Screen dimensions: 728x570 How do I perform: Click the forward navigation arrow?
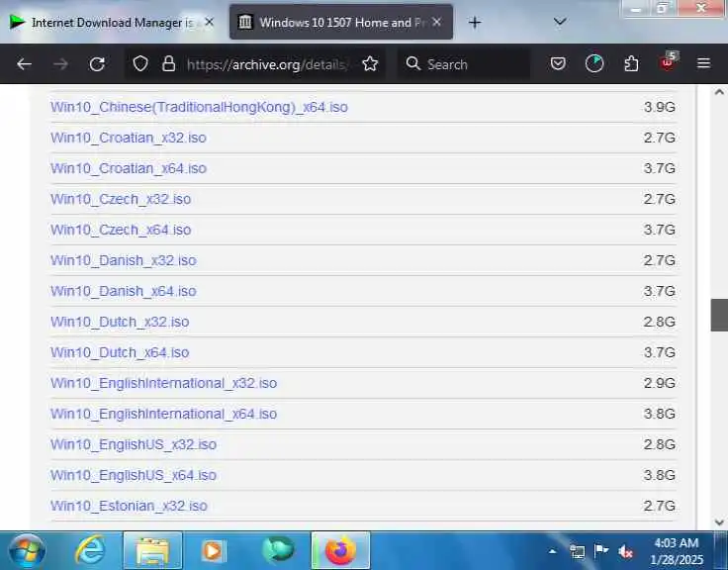pyautogui.click(x=60, y=64)
